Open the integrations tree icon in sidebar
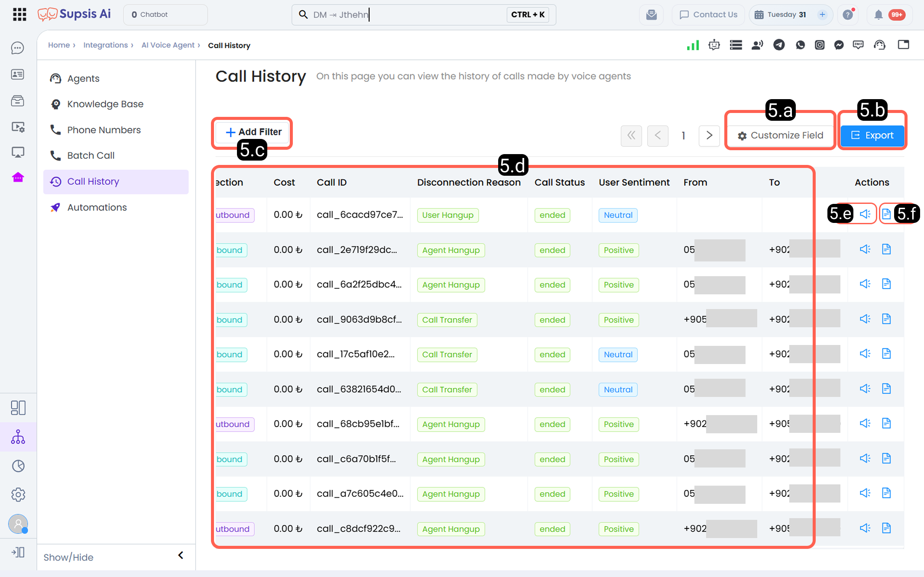Image resolution: width=924 pixels, height=577 pixels. [18, 437]
